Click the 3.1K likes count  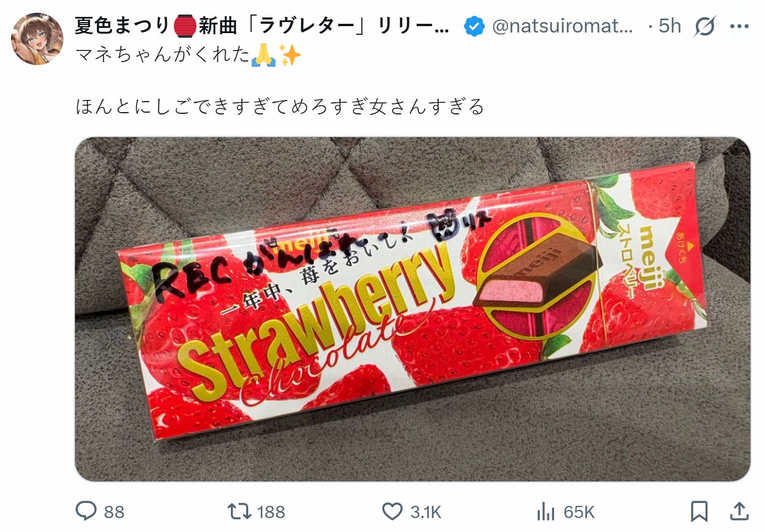click(x=426, y=512)
